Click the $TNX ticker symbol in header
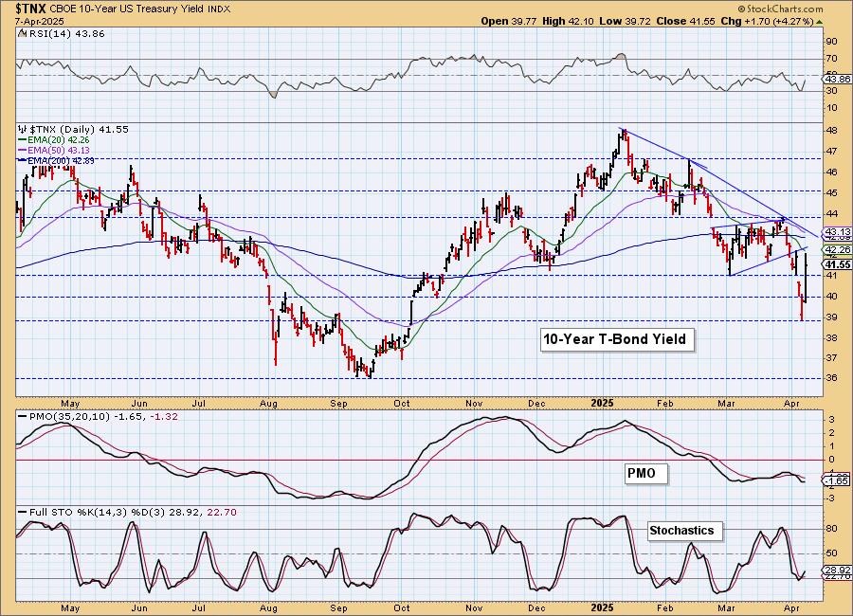The image size is (853, 616). click(x=31, y=9)
